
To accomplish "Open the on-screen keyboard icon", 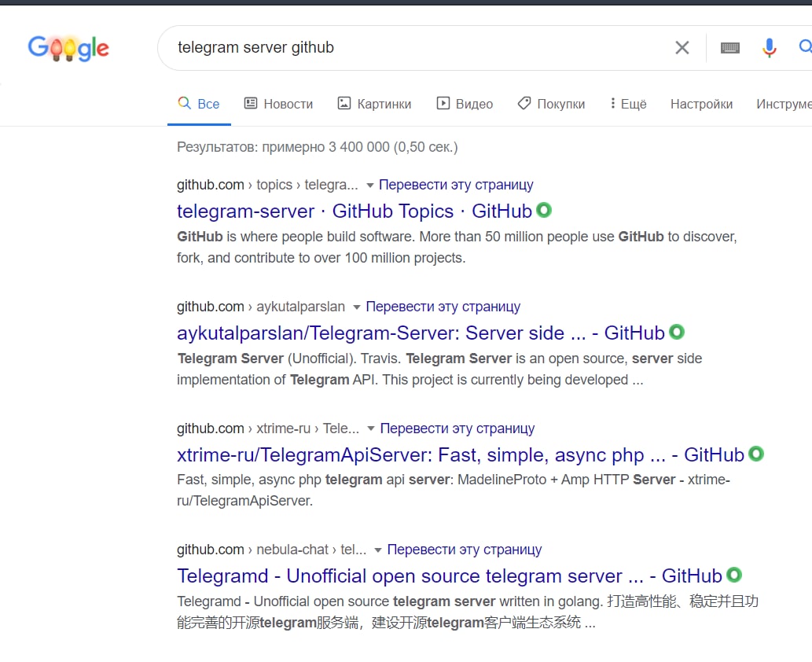I will click(x=730, y=48).
